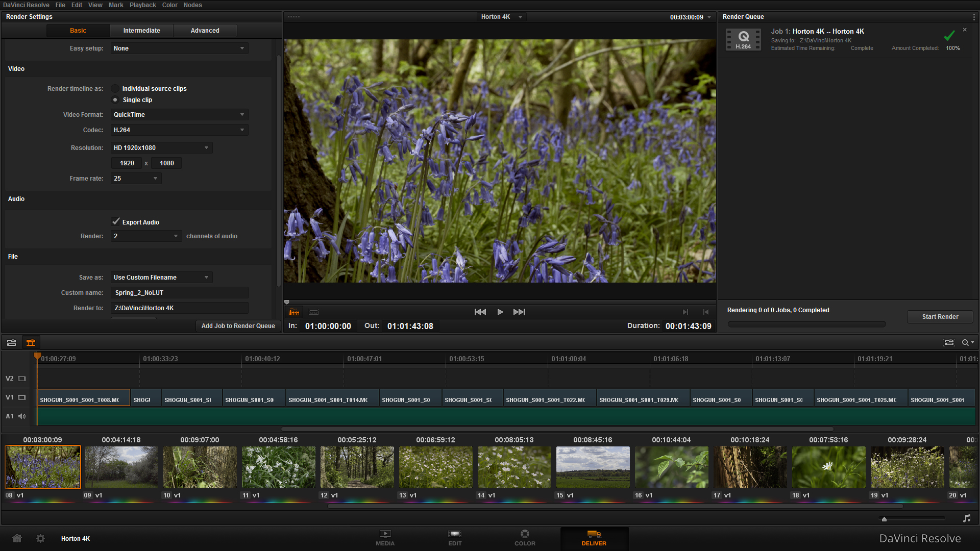980x551 pixels.
Task: Set mark out point icon
Action: pyautogui.click(x=706, y=312)
